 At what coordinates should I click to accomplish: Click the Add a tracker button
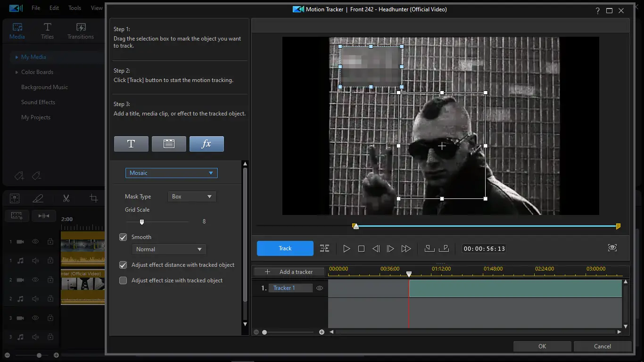click(x=290, y=272)
